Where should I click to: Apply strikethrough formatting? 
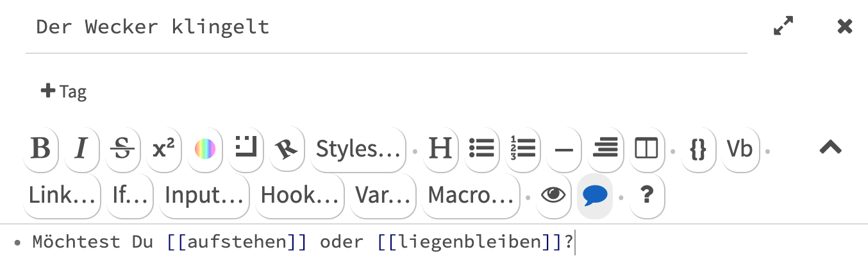click(122, 149)
